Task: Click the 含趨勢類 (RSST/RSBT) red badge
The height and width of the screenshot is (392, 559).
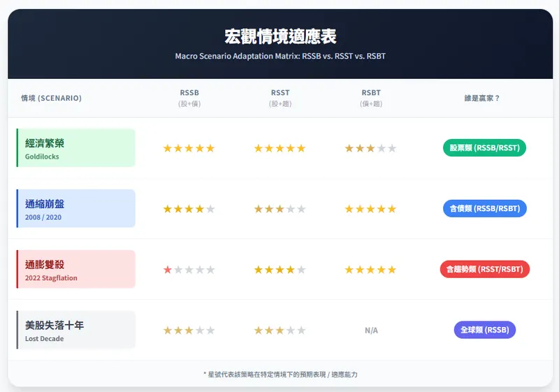Action: (484, 269)
